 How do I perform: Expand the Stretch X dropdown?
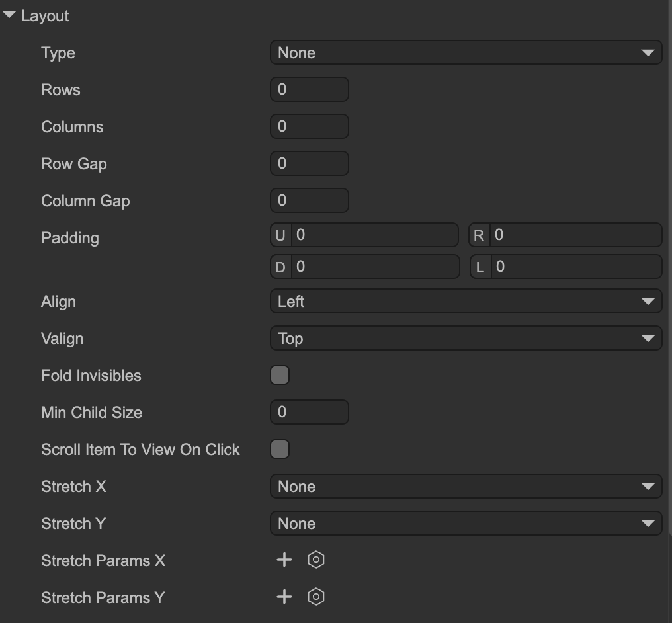tap(466, 487)
